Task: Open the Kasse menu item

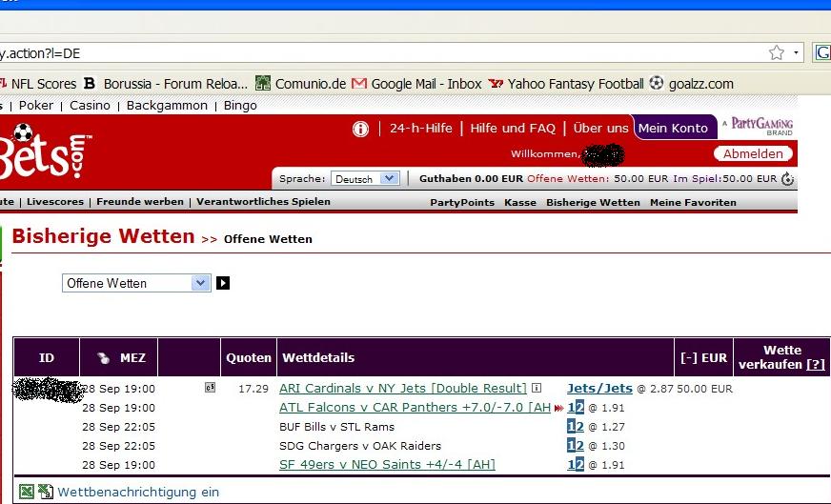Action: [x=519, y=202]
